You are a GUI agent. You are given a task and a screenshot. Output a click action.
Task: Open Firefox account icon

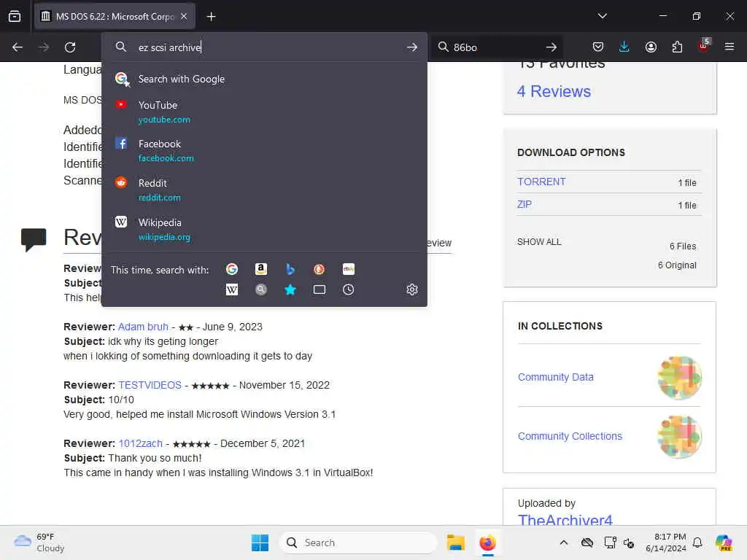point(651,47)
